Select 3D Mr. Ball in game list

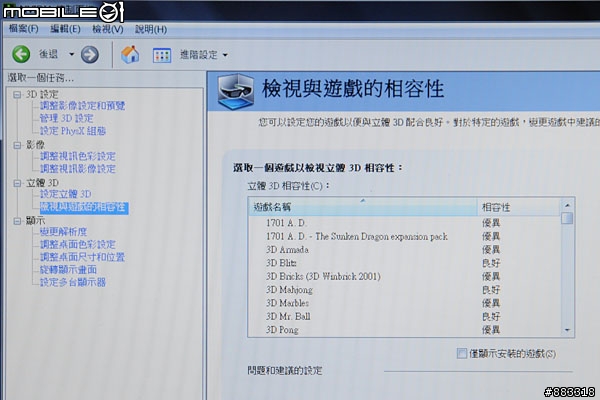pyautogui.click(x=404, y=317)
